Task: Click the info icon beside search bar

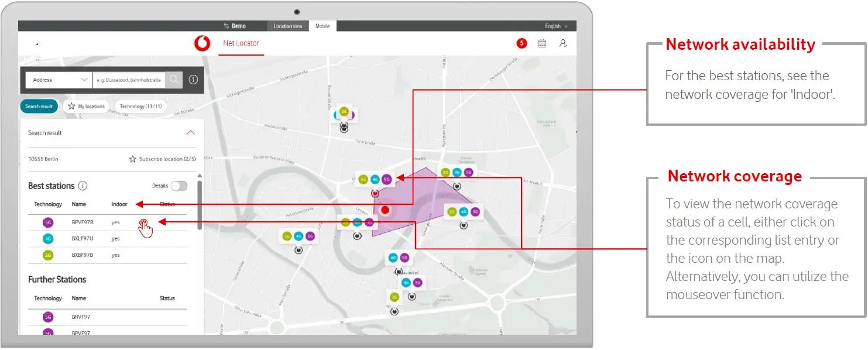Action: (193, 80)
